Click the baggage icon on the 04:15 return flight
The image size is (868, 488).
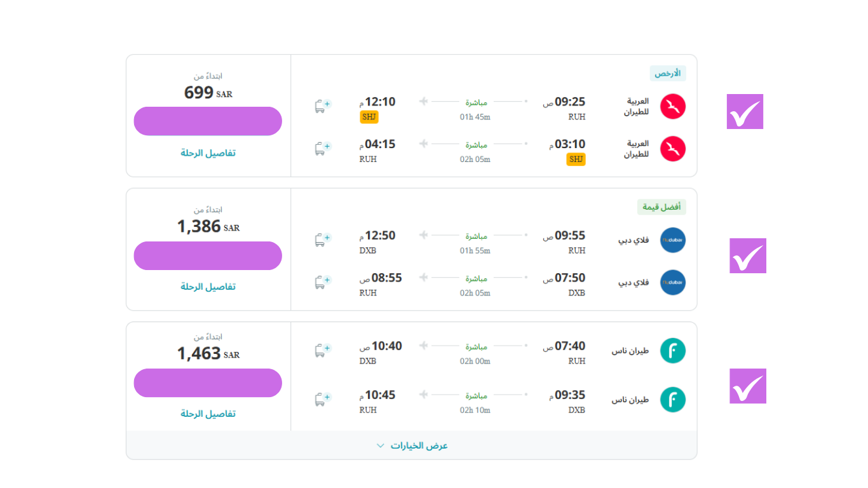click(x=323, y=149)
